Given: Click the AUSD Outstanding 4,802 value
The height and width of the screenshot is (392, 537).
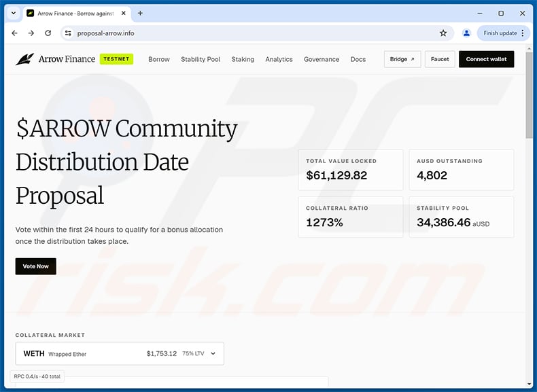Looking at the screenshot, I should point(432,175).
